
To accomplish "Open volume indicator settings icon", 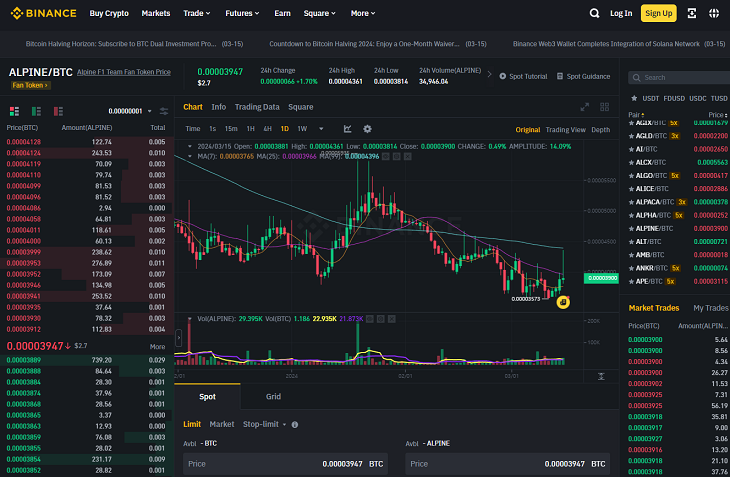I will 381,319.
